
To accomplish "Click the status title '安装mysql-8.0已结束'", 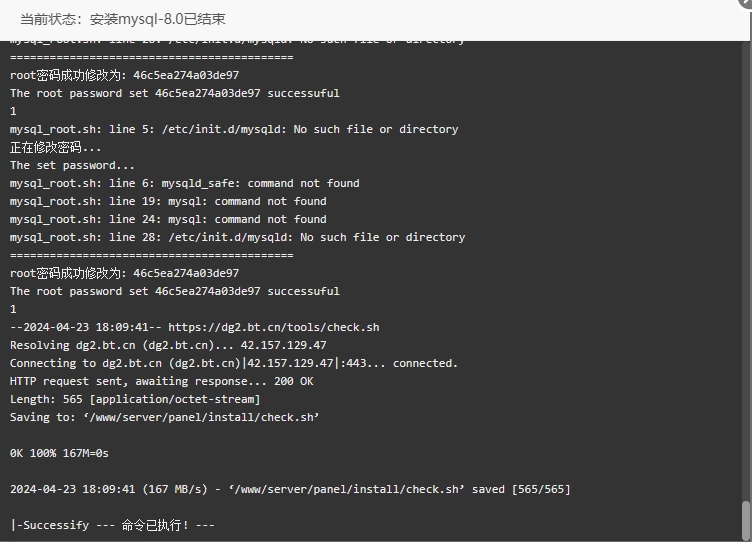I will click(x=157, y=19).
